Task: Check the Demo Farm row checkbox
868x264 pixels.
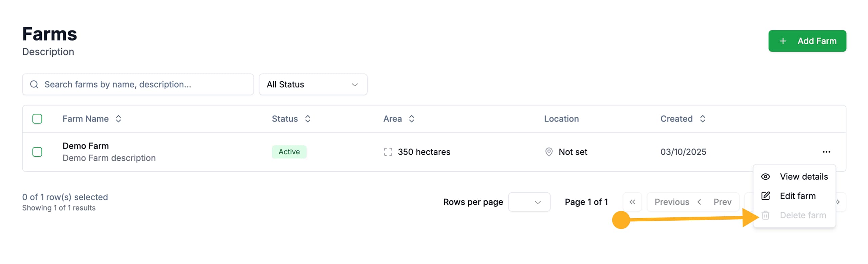Action: (x=37, y=152)
